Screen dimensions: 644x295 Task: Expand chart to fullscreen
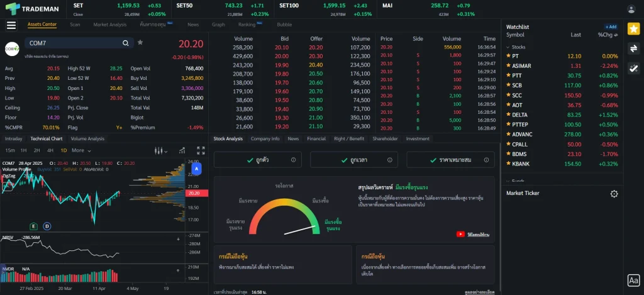tap(201, 150)
